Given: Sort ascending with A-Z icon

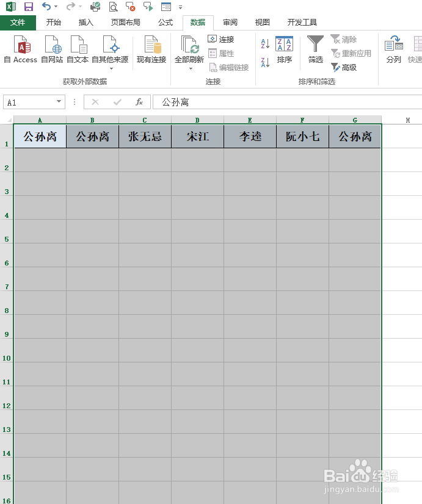Looking at the screenshot, I should pyautogui.click(x=265, y=44).
